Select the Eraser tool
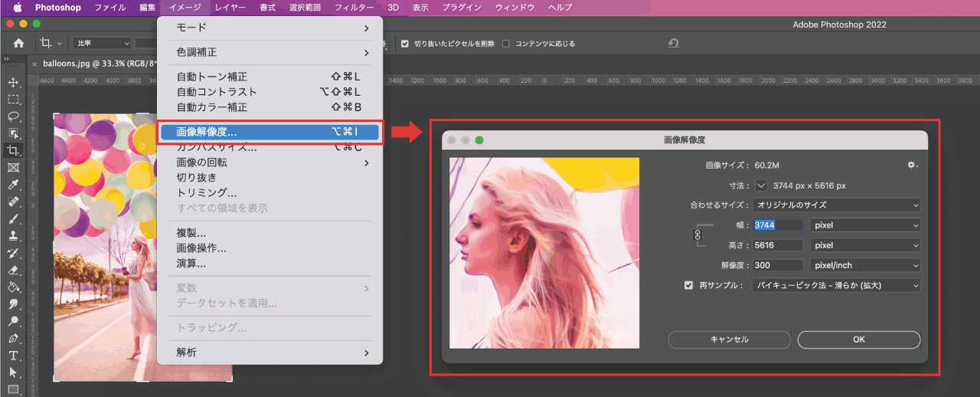 (x=13, y=270)
